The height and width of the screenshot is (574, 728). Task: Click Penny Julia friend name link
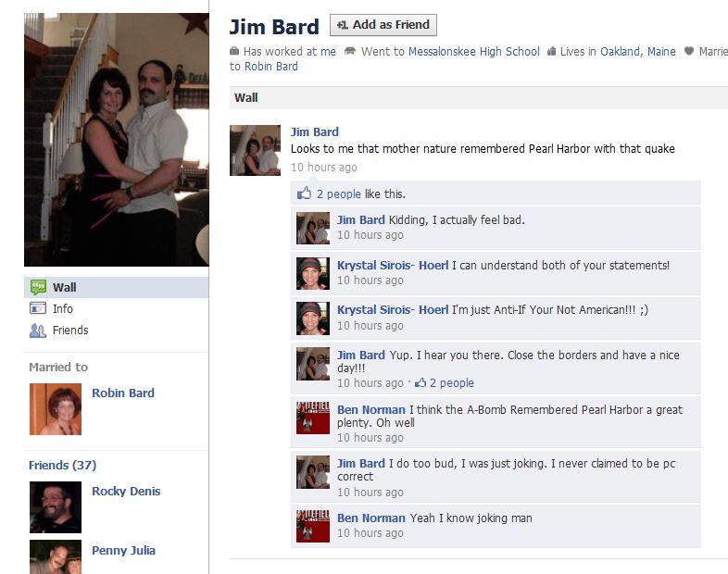pyautogui.click(x=123, y=550)
